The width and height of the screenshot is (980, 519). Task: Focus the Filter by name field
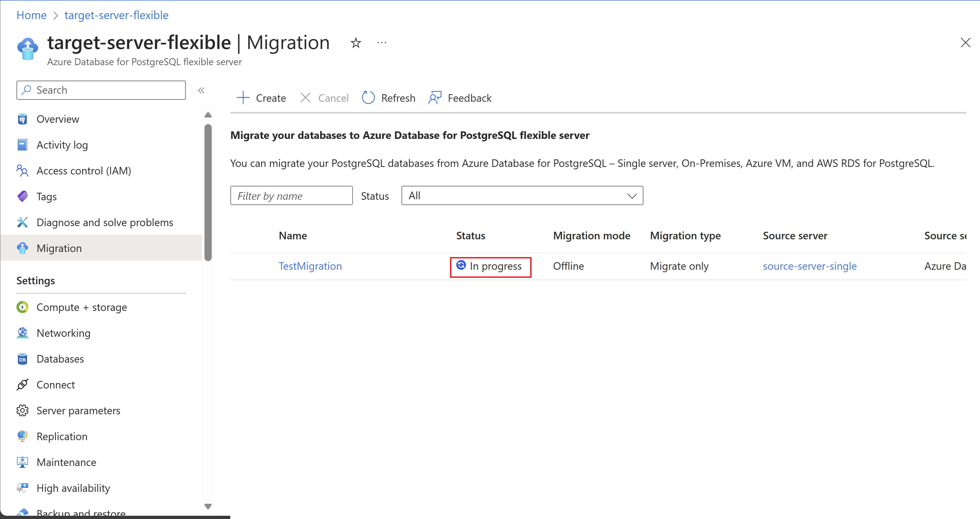[x=291, y=196]
